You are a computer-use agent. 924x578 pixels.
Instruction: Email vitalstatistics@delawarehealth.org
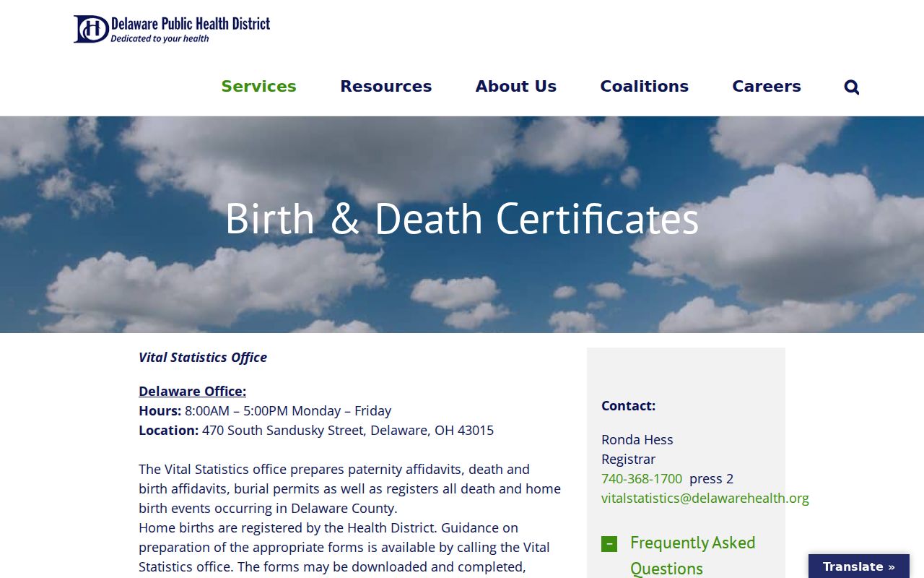[705, 498]
